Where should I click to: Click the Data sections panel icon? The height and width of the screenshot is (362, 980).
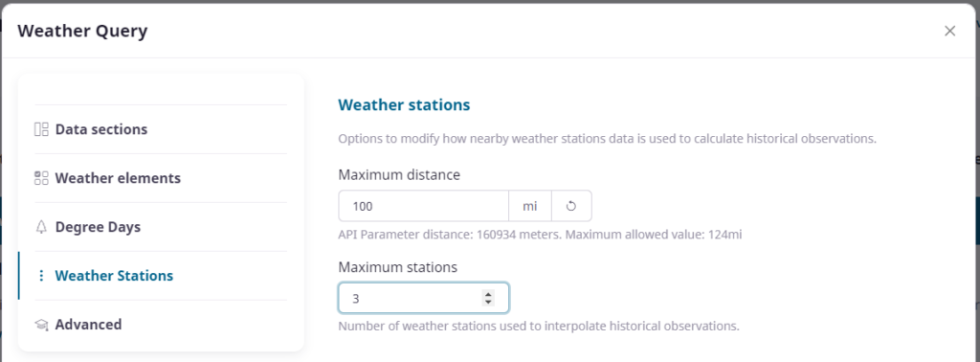tap(41, 129)
